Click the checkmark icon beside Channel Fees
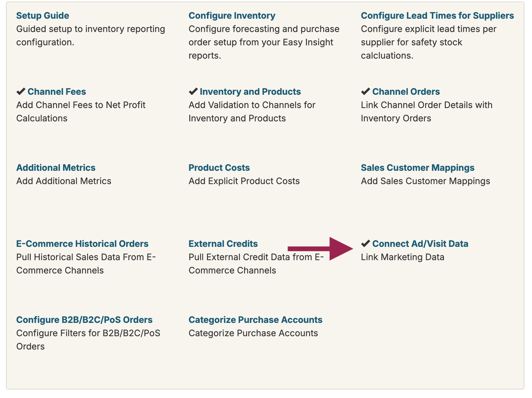532x398 pixels. (21, 92)
